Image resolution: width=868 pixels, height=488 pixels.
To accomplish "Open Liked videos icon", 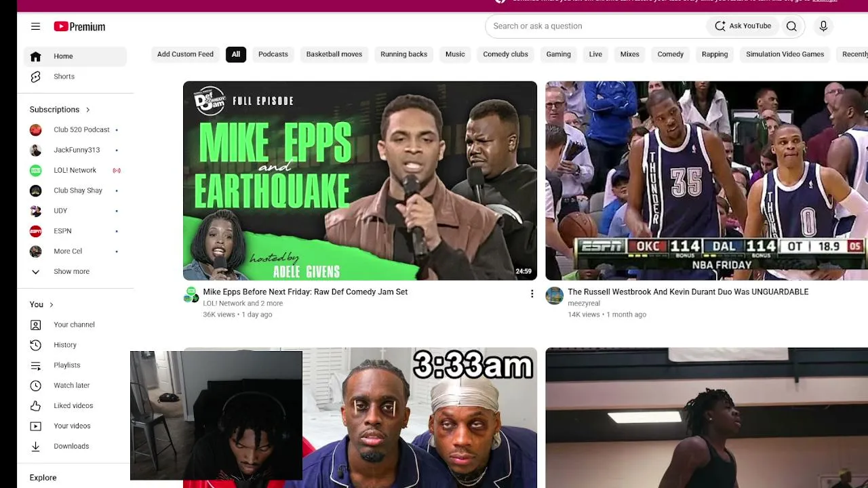I will pyautogui.click(x=36, y=406).
